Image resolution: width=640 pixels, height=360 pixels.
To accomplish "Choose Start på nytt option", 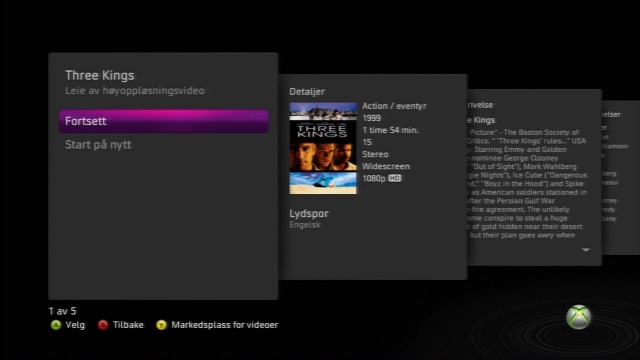I will 98,145.
